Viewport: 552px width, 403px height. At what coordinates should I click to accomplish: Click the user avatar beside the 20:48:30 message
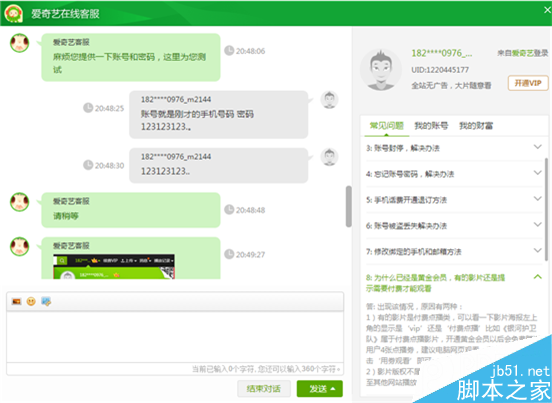[330, 157]
